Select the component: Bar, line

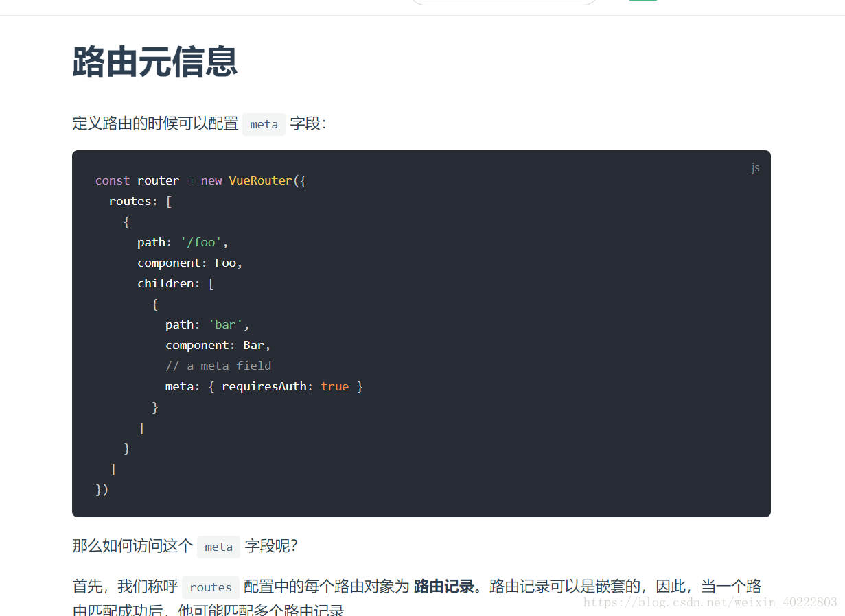pyautogui.click(x=218, y=345)
